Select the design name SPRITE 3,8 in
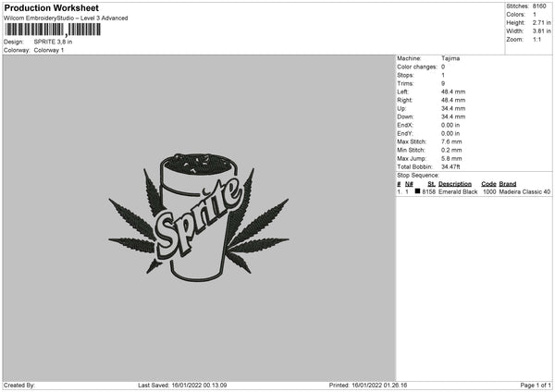Screen dimensions: 555x392 (x=53, y=42)
